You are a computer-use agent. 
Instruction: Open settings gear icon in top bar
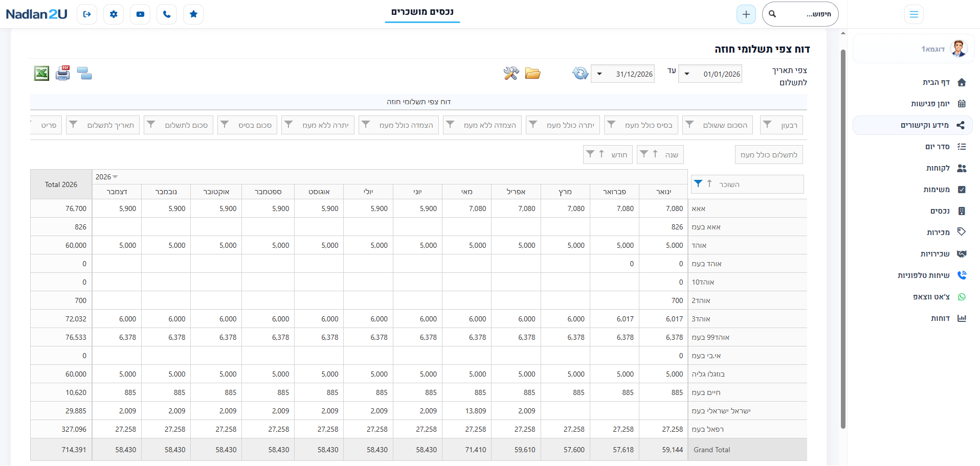point(114,14)
